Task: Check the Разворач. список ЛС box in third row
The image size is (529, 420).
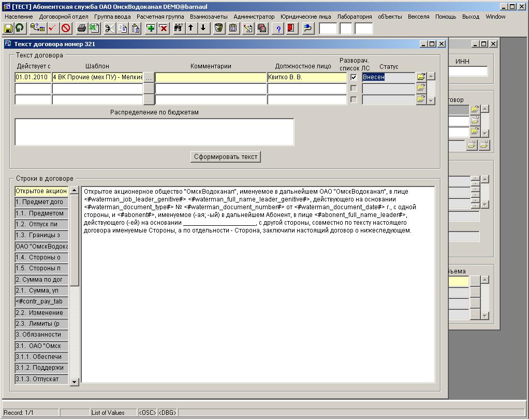Action: point(354,100)
